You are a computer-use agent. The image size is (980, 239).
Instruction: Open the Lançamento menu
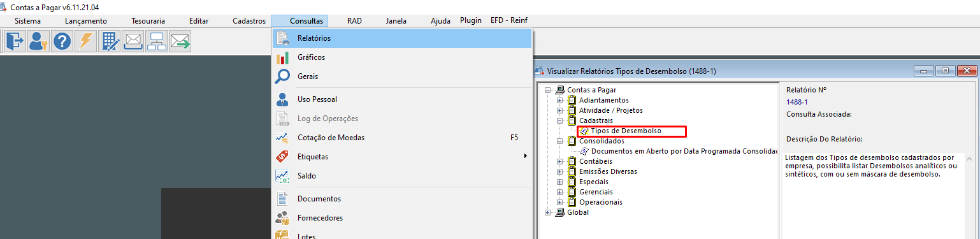[86, 20]
